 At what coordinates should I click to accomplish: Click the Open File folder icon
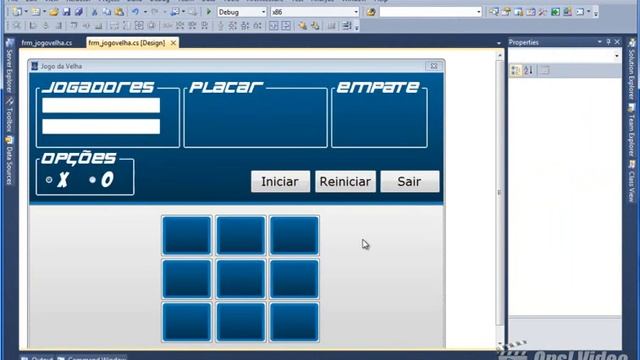coord(53,12)
